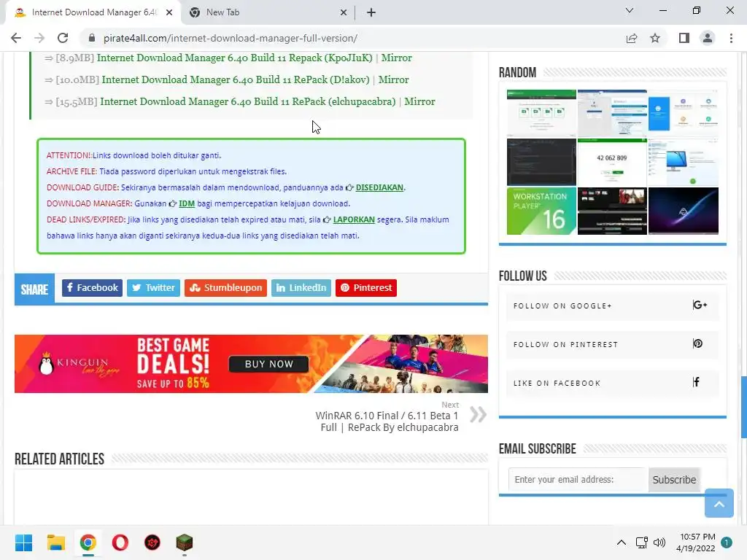The width and height of the screenshot is (747, 560).
Task: Click the scroll-to-top arrow button
Action: 719,503
